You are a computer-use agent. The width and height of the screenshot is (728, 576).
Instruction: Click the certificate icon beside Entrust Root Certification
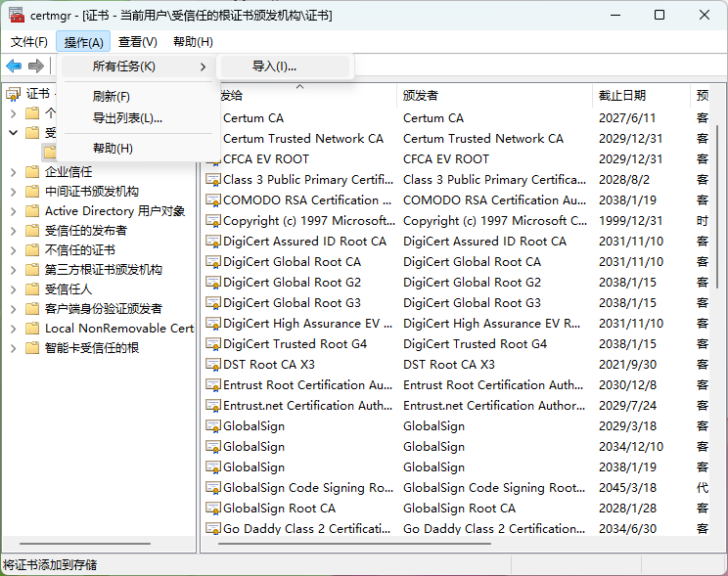click(x=213, y=384)
